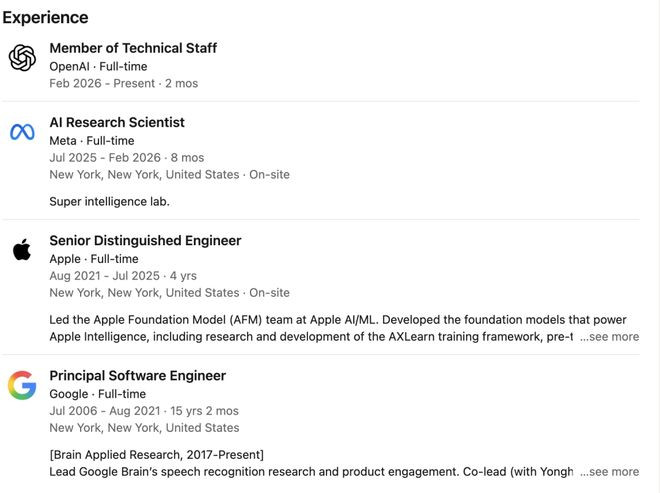Click the Apple Foundation Model description text
The image size is (660, 493).
coord(310,319)
